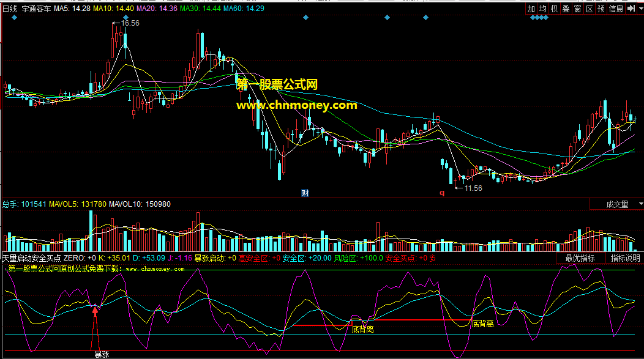644x359 pixels.
Task: Click the 天量启动安全买点 indicator name
Action: [x=32, y=258]
